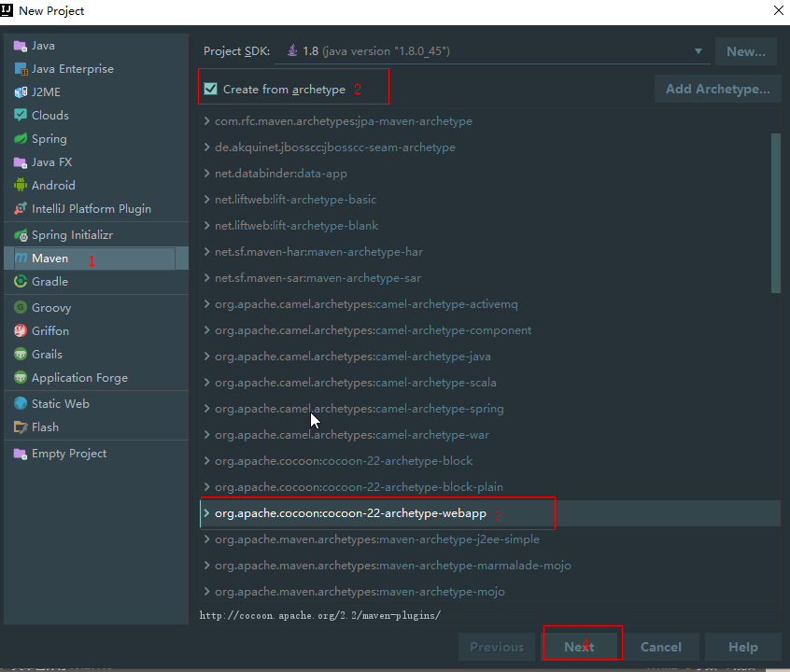The width and height of the screenshot is (790, 672).
Task: Click the Android robot icon
Action: (21, 186)
